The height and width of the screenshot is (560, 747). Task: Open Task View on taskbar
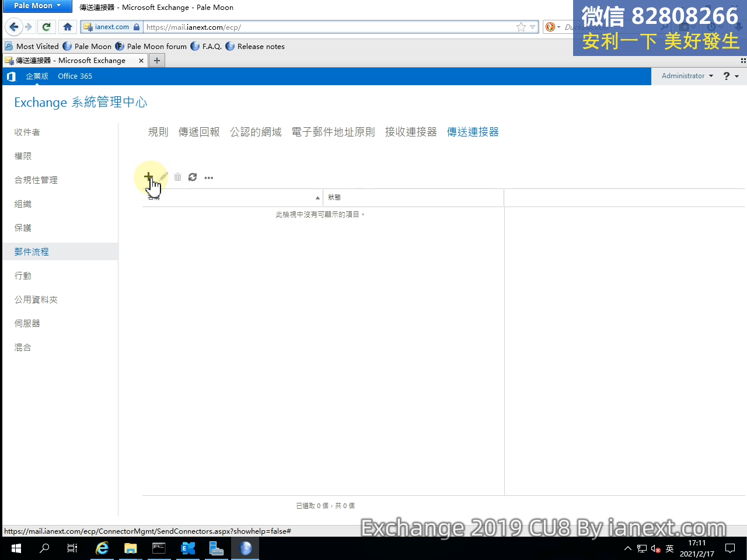point(72,548)
